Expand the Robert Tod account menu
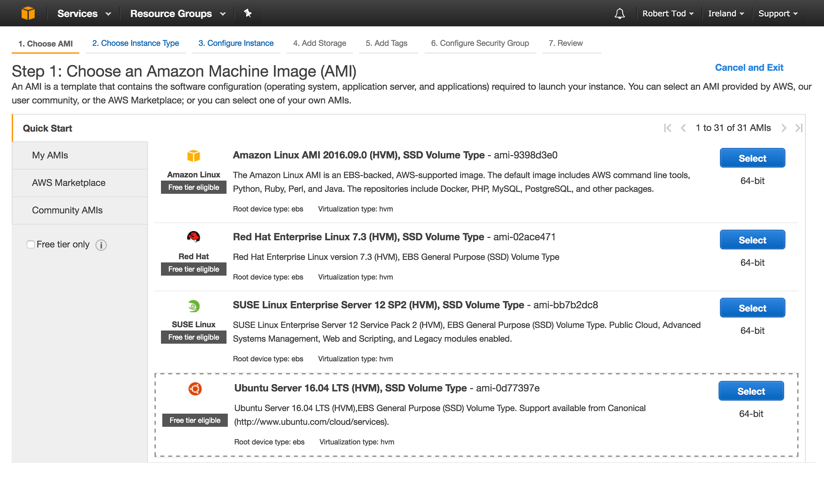This screenshot has width=824, height=504. pos(668,14)
